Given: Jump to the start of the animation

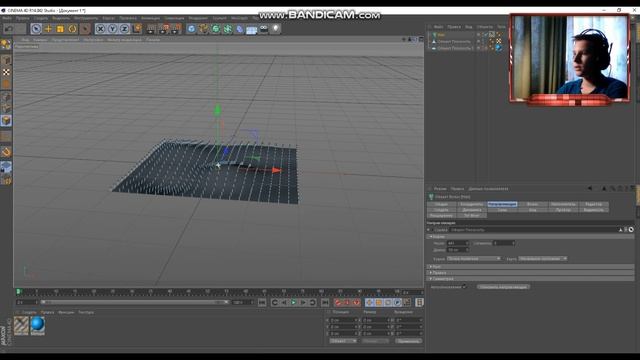Looking at the screenshot, I should point(262,302).
